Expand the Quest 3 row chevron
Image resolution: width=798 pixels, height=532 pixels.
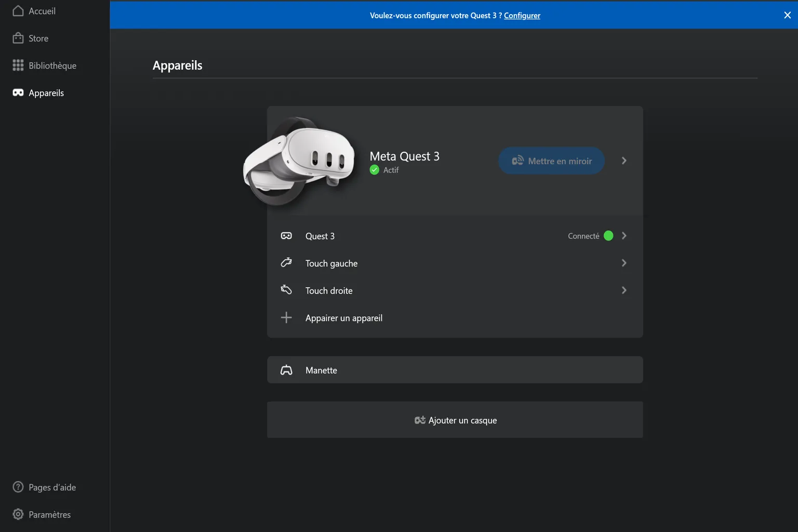(624, 236)
